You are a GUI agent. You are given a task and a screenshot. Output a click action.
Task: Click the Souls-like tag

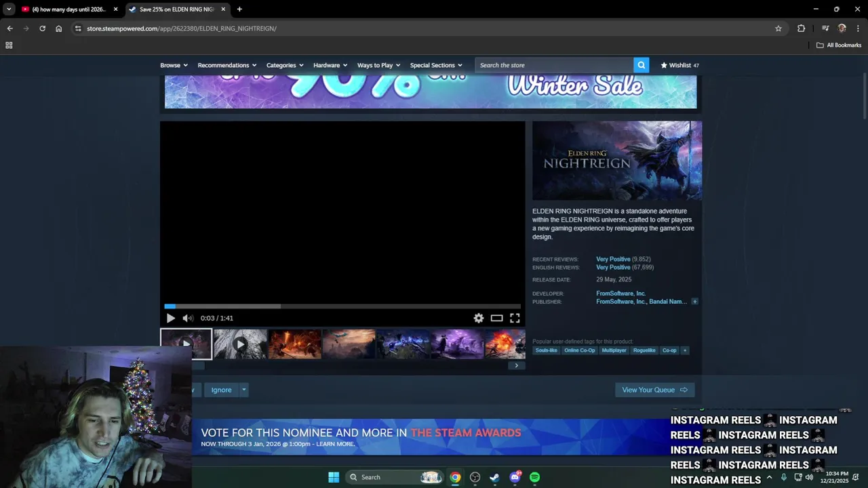546,350
